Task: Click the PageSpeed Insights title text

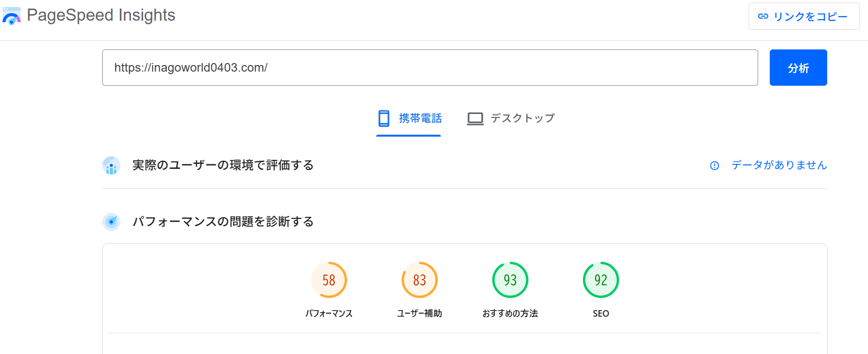Action: point(101,15)
